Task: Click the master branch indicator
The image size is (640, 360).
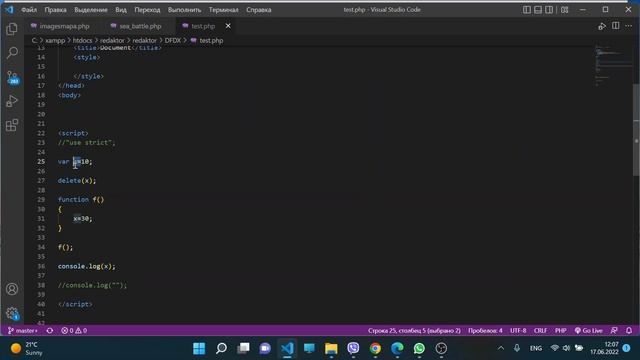Action: pyautogui.click(x=23, y=330)
